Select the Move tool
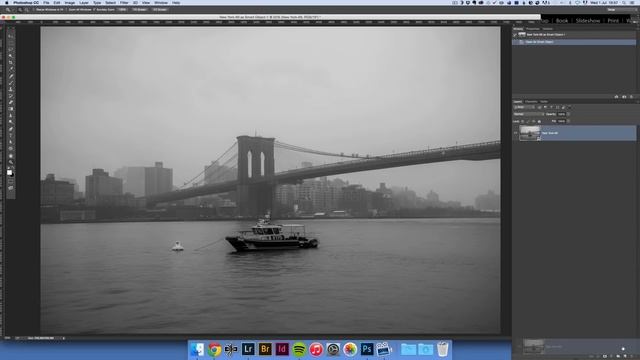The image size is (640, 360). coord(11,36)
